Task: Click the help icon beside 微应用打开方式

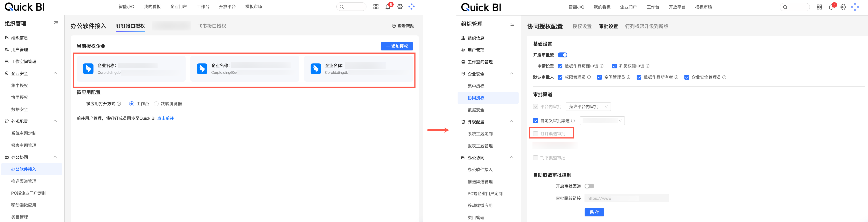Action: (119, 104)
